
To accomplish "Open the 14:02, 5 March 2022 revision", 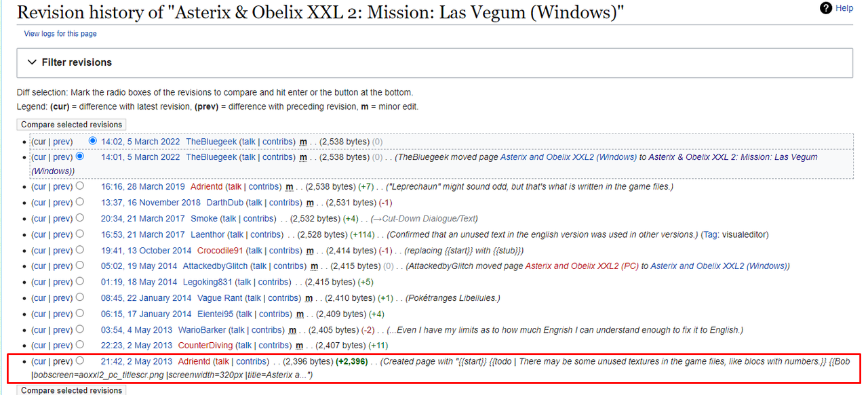I will tap(140, 142).
